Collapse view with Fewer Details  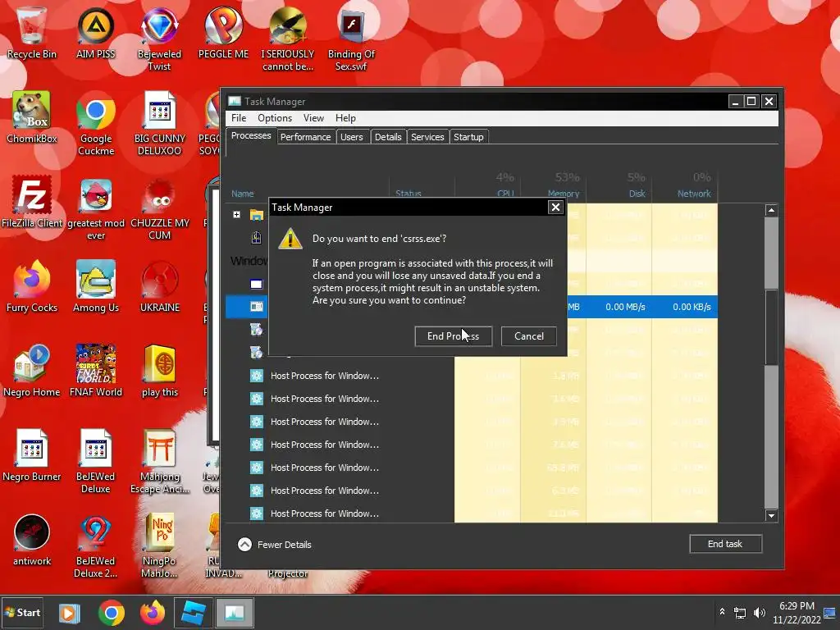pyautogui.click(x=274, y=545)
